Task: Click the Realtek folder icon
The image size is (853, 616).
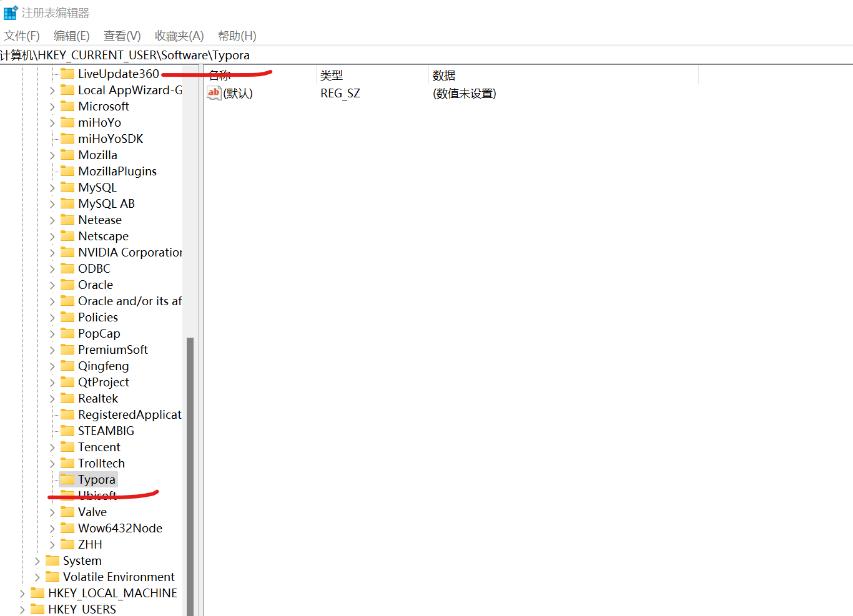Action: click(x=67, y=398)
